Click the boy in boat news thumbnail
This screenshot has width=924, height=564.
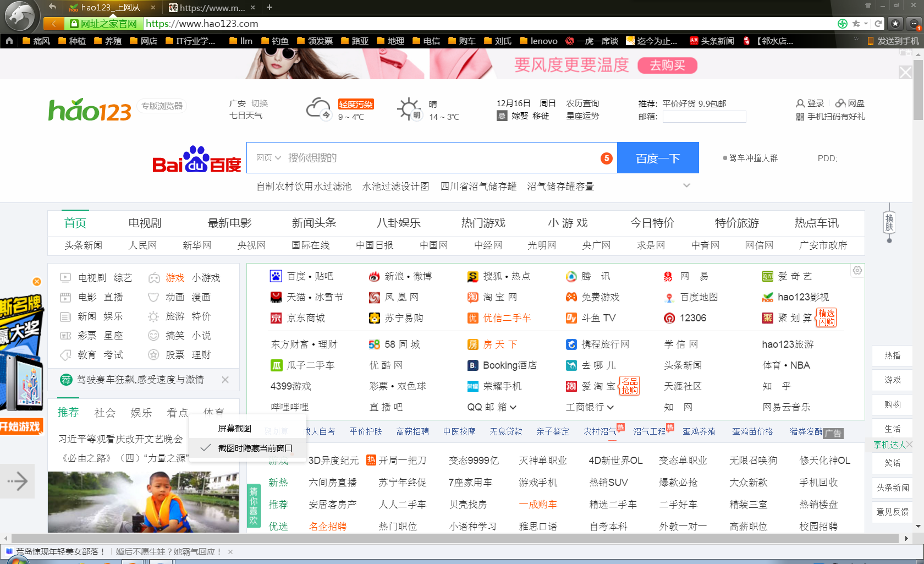tap(144, 502)
